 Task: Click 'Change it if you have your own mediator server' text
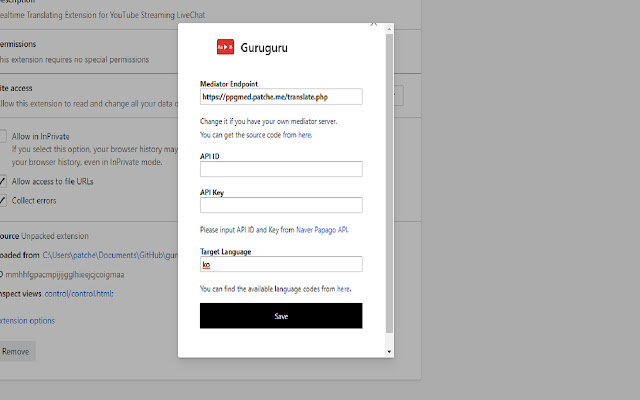[x=268, y=122]
